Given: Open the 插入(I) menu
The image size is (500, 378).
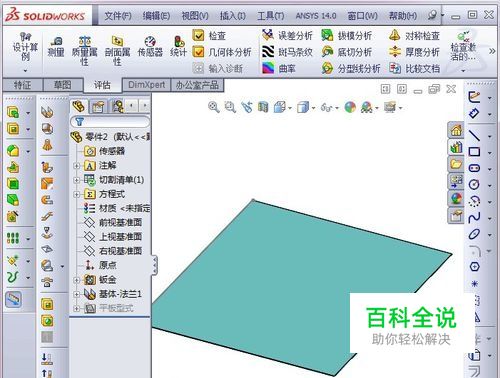Looking at the screenshot, I should pyautogui.click(x=233, y=16).
